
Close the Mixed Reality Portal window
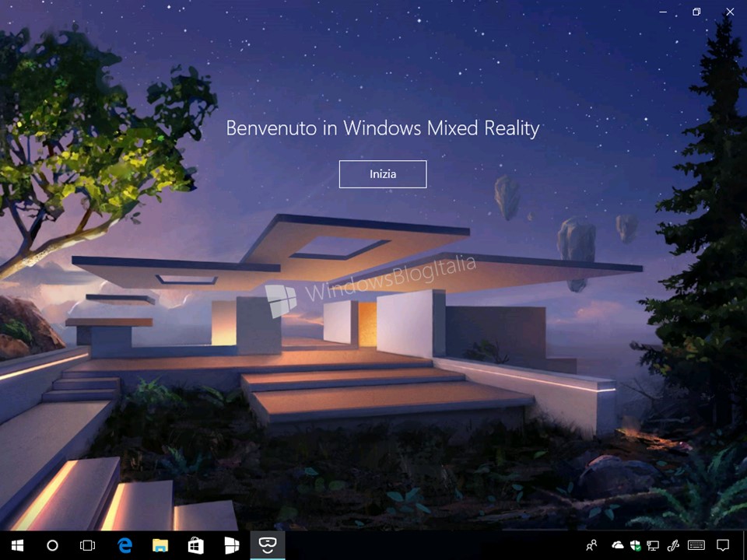coord(730,12)
